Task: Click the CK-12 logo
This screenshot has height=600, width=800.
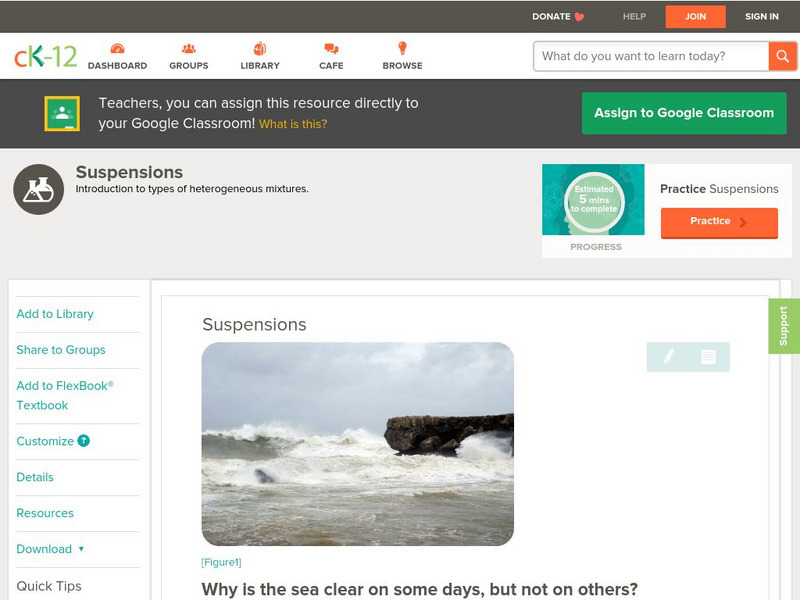Action: pyautogui.click(x=45, y=56)
